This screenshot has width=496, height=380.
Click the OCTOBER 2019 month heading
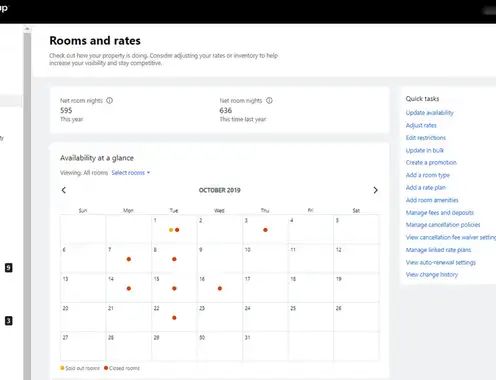(220, 190)
